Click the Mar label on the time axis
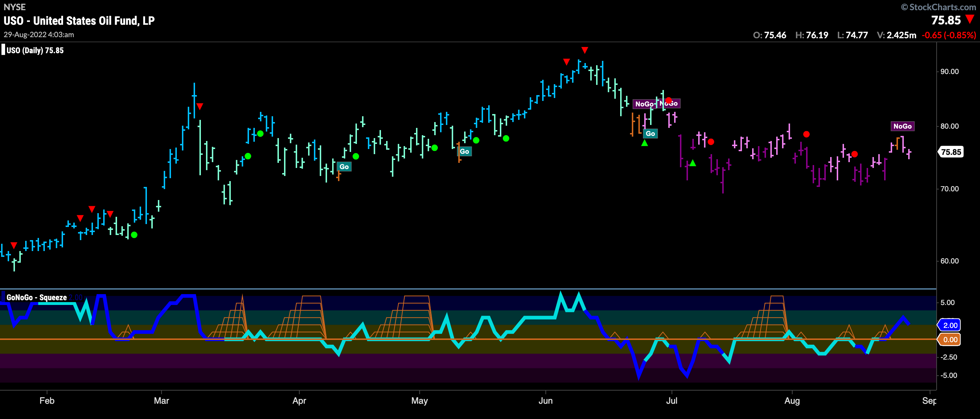The height and width of the screenshot is (419, 980). pyautogui.click(x=161, y=400)
